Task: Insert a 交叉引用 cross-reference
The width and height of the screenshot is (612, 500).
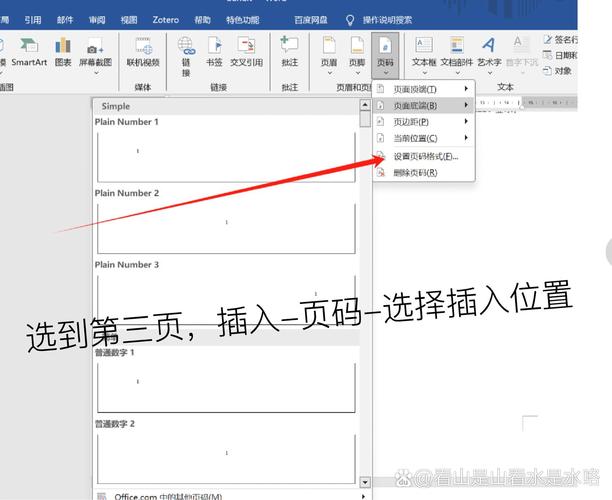Action: click(246, 52)
